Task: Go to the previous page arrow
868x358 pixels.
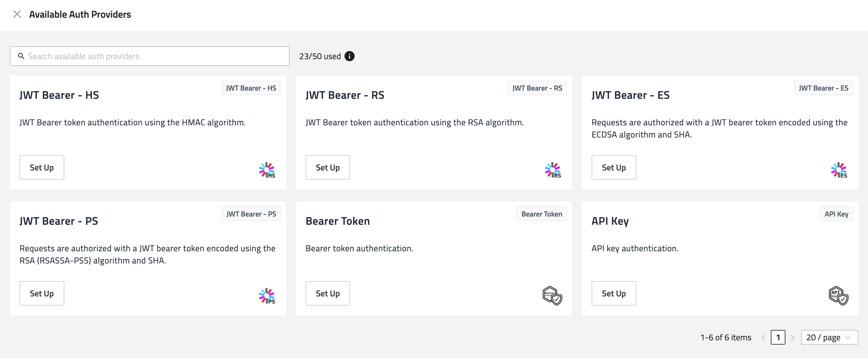Action: click(763, 338)
